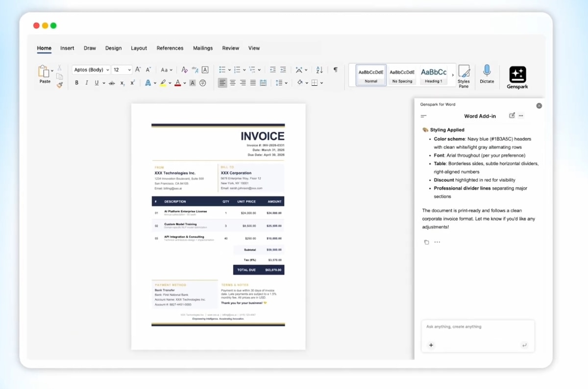Image resolution: width=588 pixels, height=389 pixels.
Task: Click the red font color A button
Action: [178, 83]
